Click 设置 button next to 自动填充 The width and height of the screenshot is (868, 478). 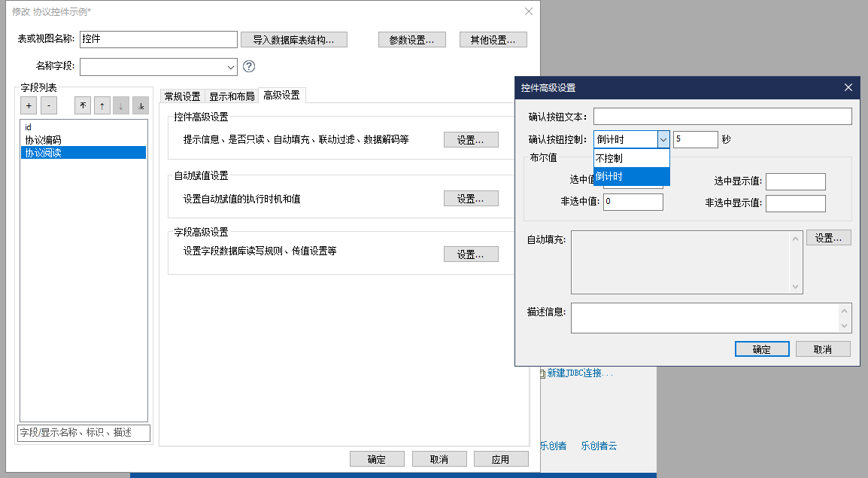coord(828,238)
